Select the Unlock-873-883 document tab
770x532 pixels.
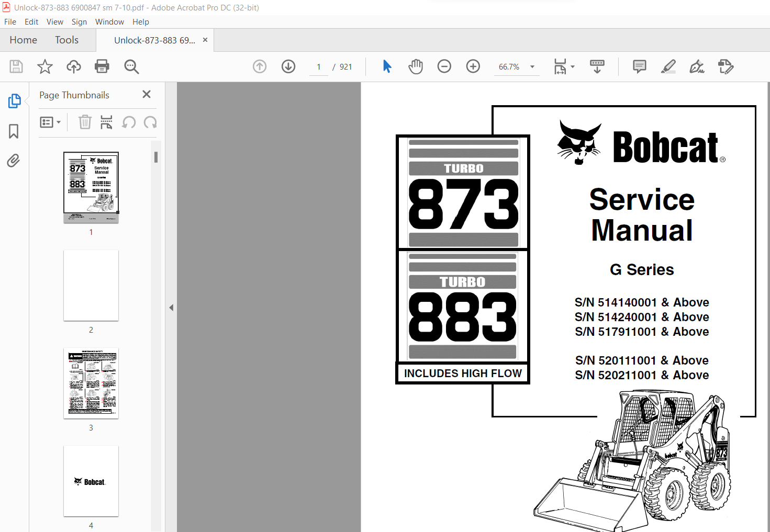(x=154, y=40)
